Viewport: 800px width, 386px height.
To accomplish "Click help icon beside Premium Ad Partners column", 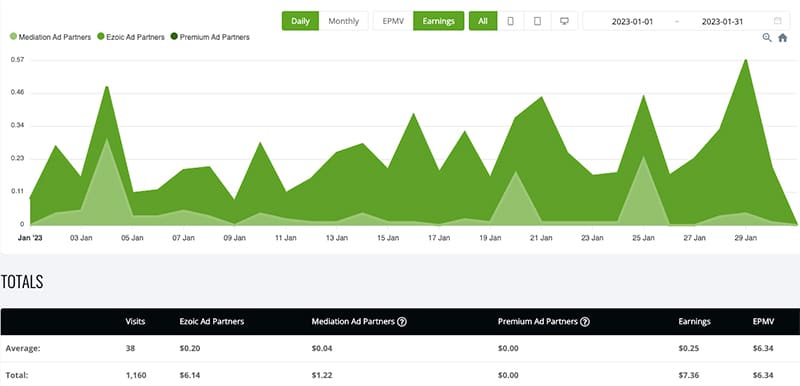I will (585, 322).
